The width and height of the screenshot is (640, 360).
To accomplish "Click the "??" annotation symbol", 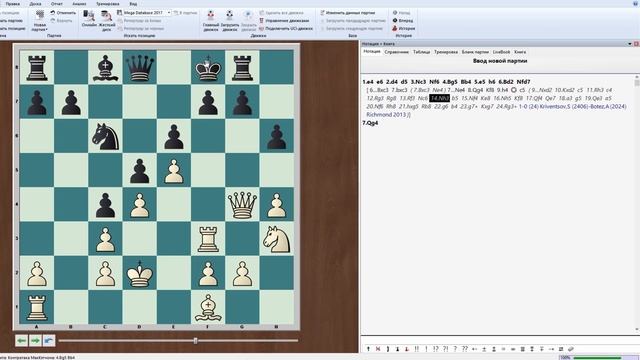I will pos(465,349).
